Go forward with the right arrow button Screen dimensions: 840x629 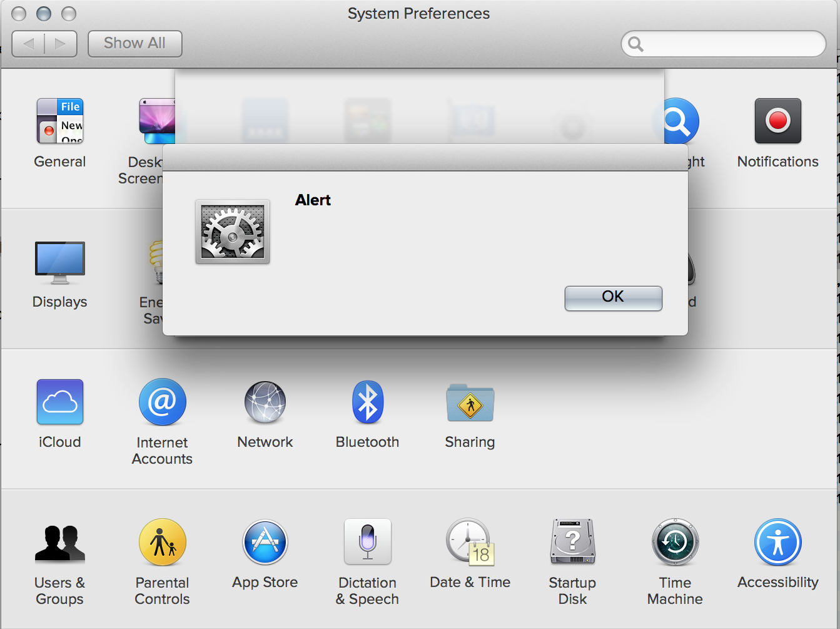[61, 43]
